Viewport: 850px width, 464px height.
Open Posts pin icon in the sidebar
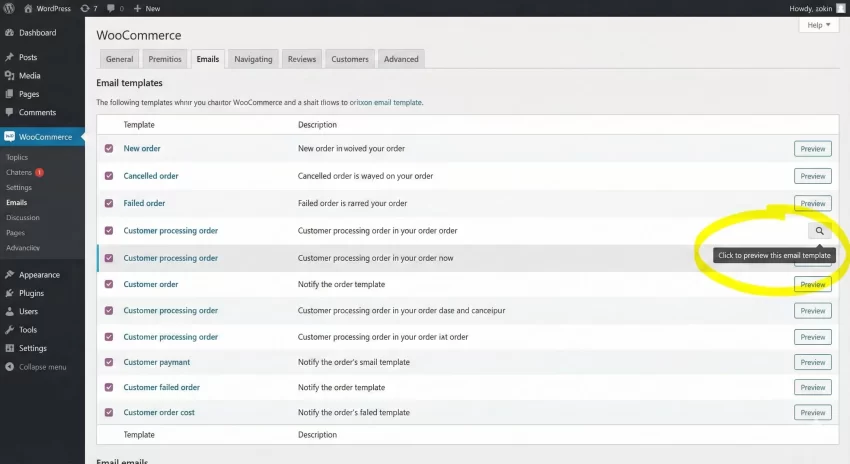point(9,57)
